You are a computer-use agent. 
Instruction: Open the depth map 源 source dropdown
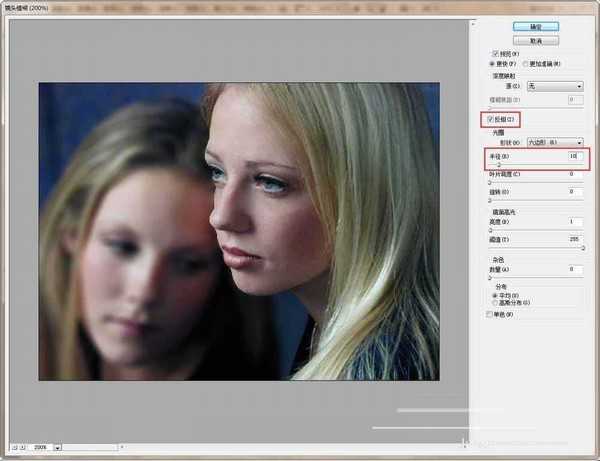click(x=555, y=86)
